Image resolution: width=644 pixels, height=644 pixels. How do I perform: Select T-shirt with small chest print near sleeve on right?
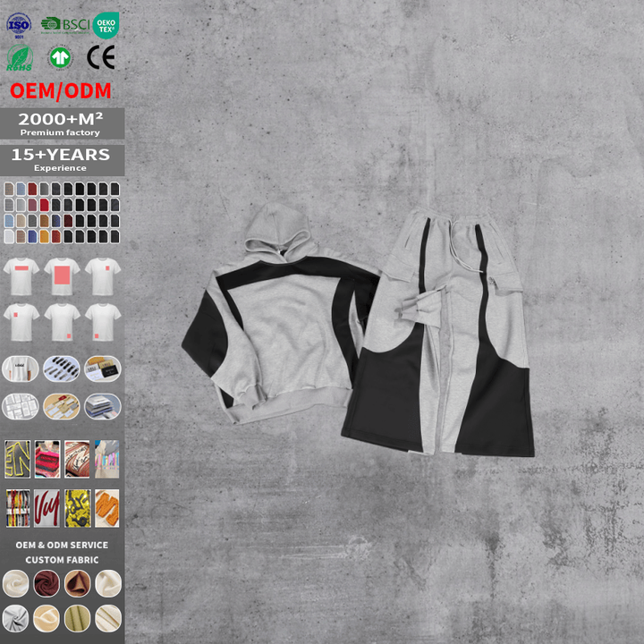103,276
